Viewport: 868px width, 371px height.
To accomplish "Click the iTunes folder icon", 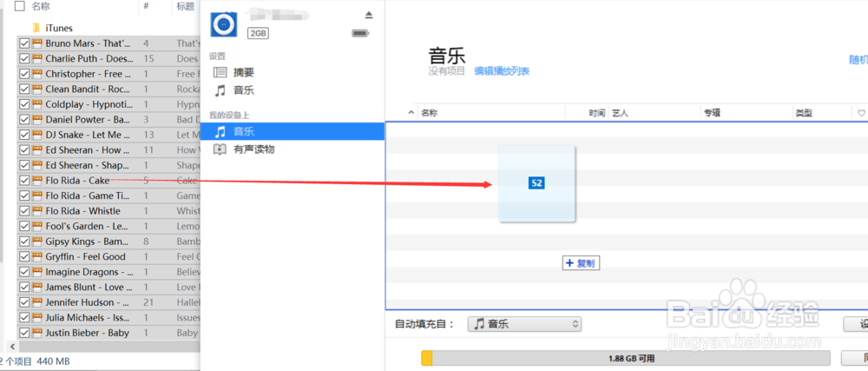I will pos(36,28).
